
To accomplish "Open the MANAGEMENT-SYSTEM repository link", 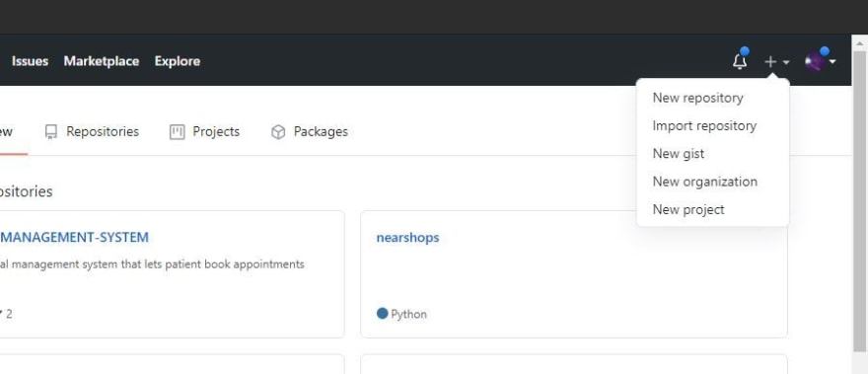I will (x=74, y=237).
